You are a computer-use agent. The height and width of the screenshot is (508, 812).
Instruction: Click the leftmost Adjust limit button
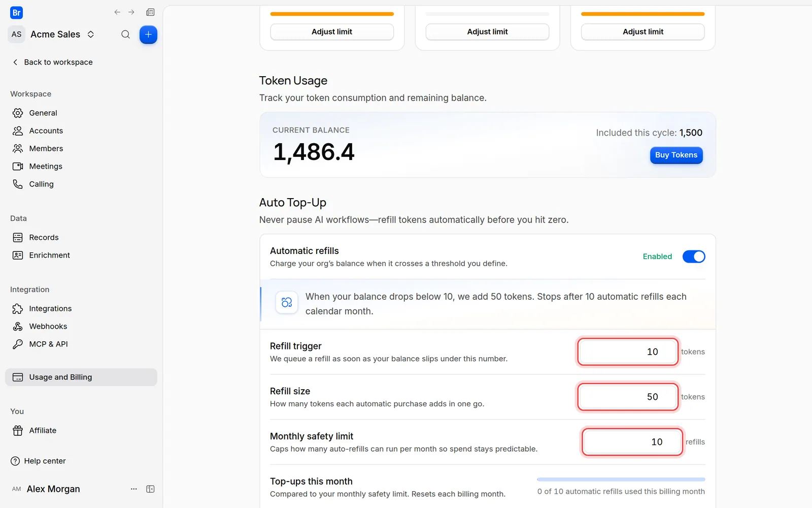332,31
